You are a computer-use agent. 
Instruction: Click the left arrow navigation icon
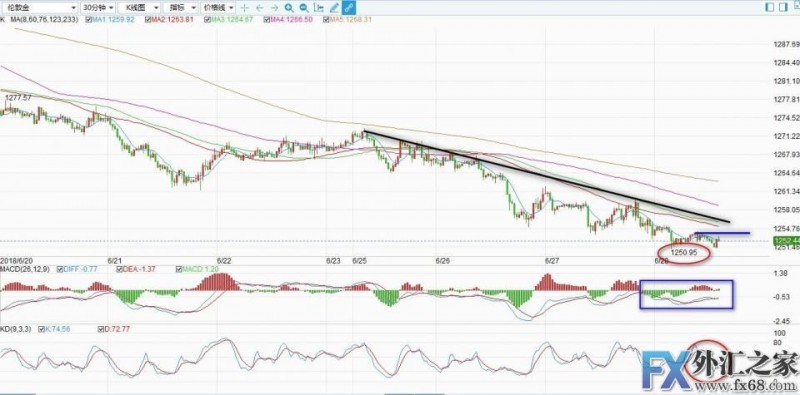[259, 8]
